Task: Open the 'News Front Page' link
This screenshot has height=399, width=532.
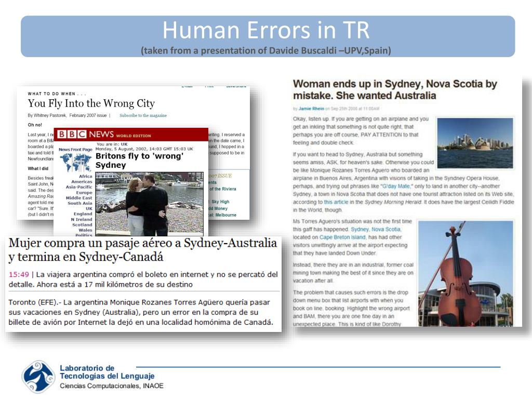Action: pos(75,149)
